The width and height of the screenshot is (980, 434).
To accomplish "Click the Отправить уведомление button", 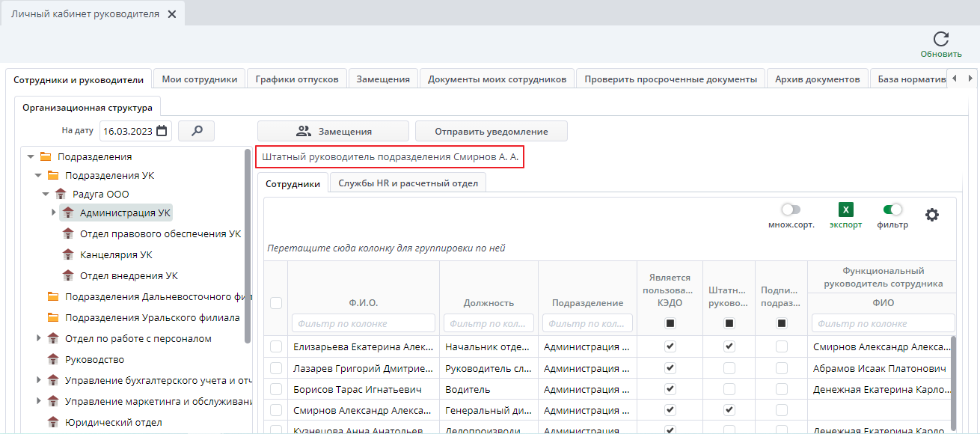I will 491,131.
